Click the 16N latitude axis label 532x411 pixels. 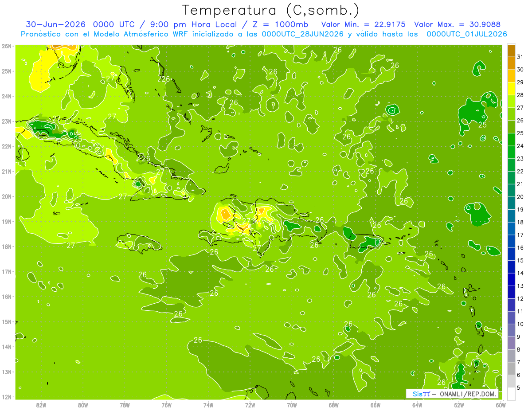[7, 297]
